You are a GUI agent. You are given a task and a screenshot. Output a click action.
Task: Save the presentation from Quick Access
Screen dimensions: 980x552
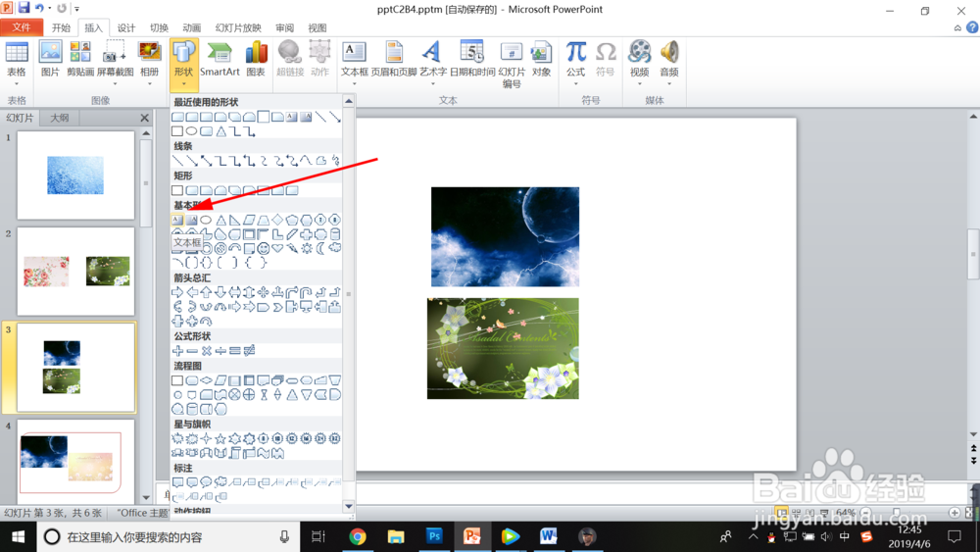pyautogui.click(x=24, y=8)
